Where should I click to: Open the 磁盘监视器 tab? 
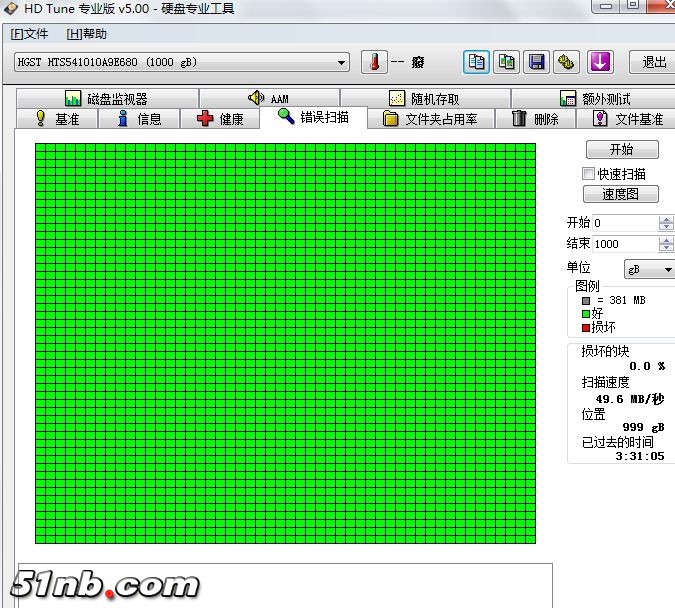click(107, 99)
